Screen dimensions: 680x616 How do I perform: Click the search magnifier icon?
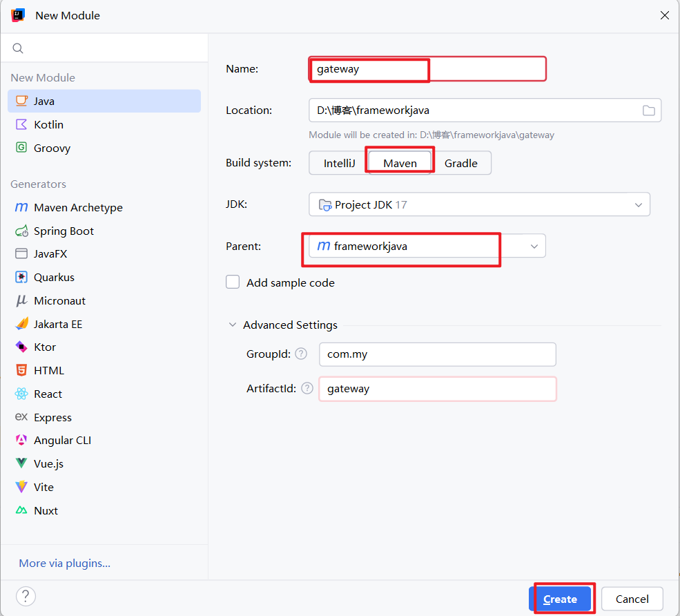(x=18, y=48)
